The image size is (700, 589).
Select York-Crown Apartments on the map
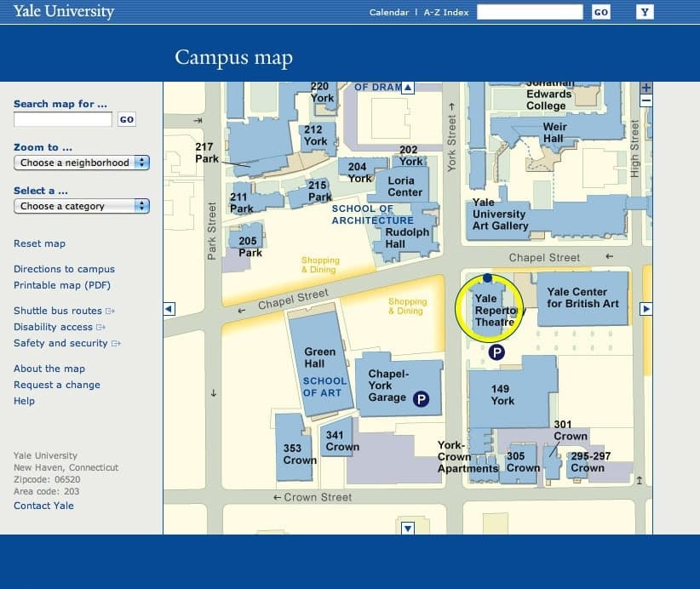[468, 457]
